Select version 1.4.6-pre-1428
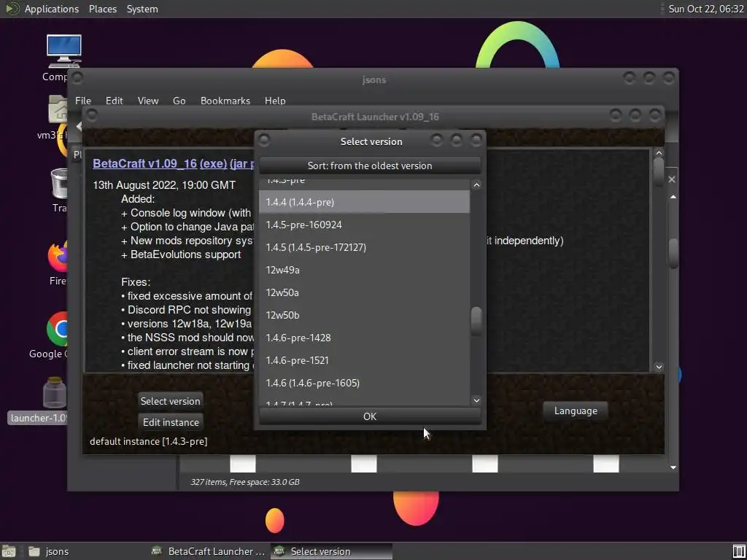Screen dimensions: 747x560 [365, 338]
